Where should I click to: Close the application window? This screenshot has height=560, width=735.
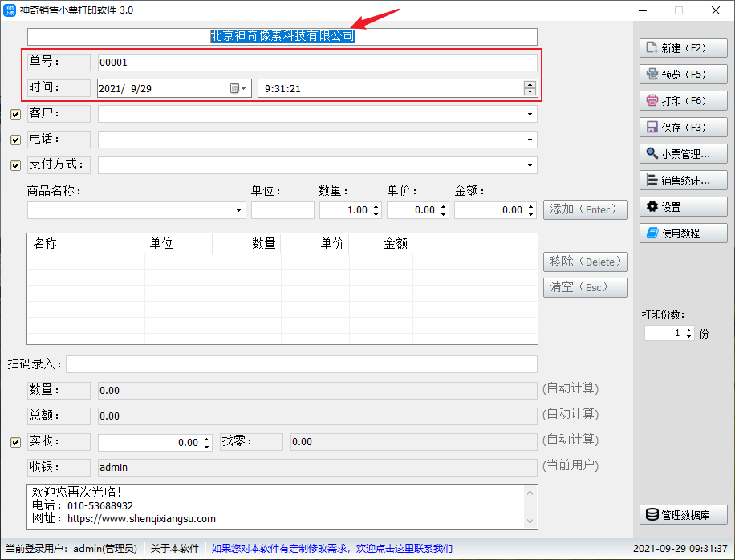coord(715,10)
